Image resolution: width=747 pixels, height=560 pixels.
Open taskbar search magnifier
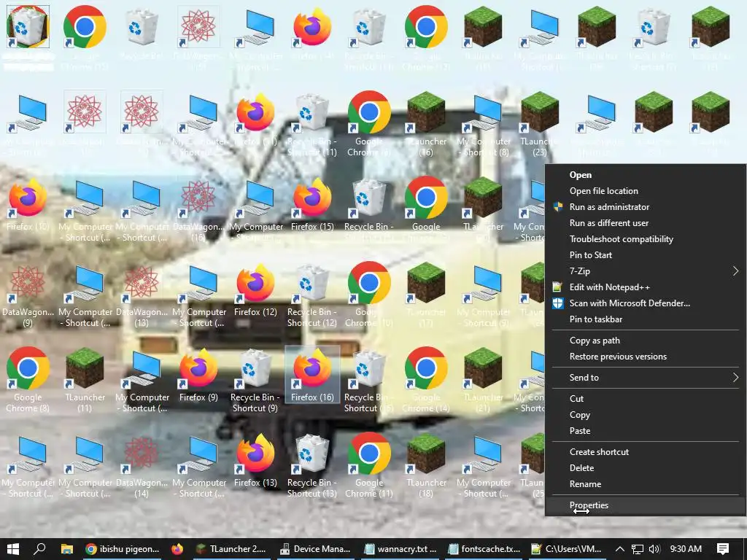(40, 549)
